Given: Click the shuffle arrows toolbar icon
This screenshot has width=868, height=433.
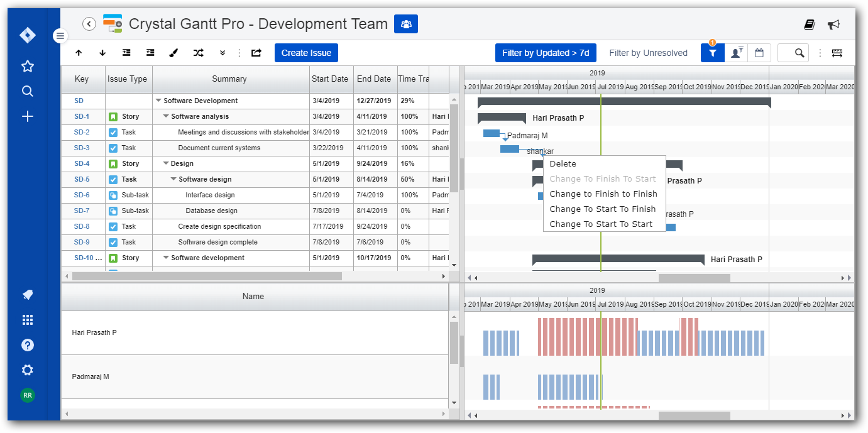Looking at the screenshot, I should click(x=199, y=53).
